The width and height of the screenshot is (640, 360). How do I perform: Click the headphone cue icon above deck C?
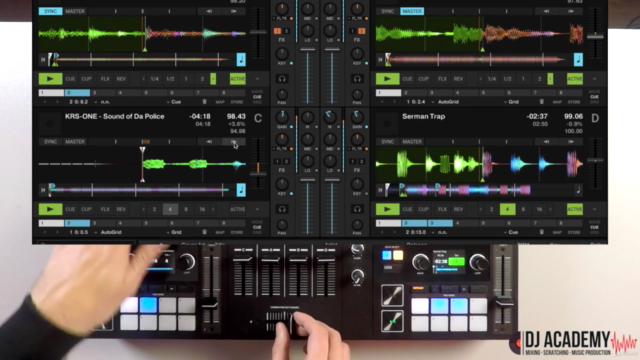tap(282, 78)
